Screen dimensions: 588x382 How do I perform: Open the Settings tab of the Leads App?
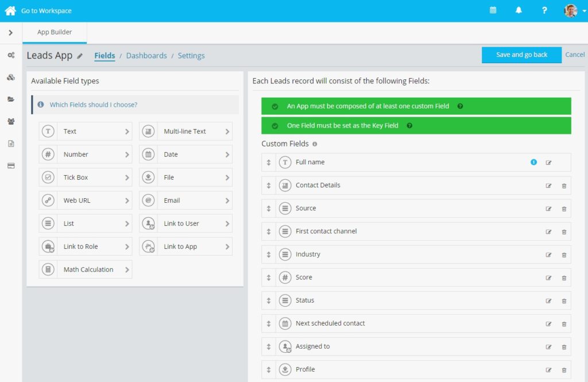coord(191,55)
